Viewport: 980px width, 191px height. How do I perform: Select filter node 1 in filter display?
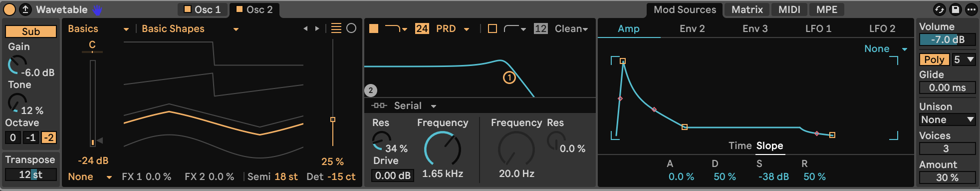pos(509,77)
